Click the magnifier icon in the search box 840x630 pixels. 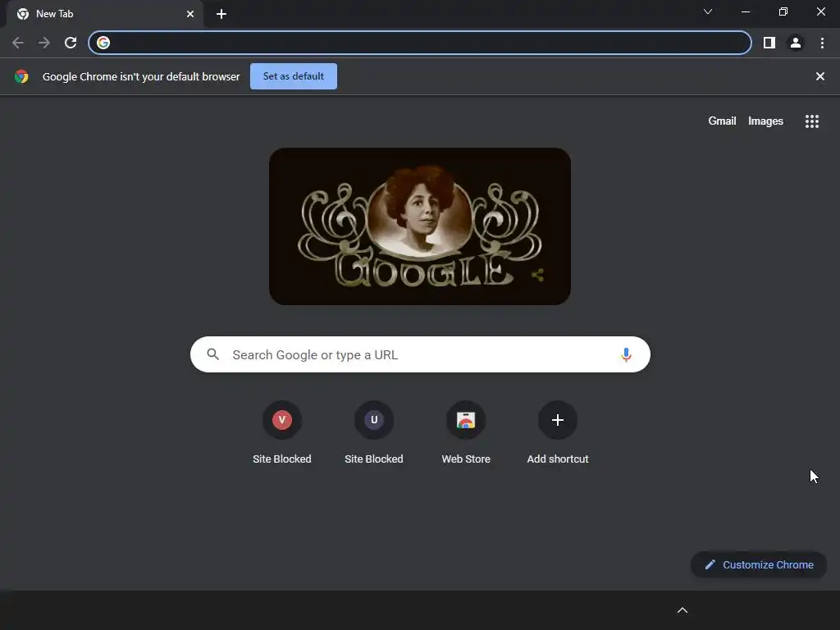click(x=212, y=354)
